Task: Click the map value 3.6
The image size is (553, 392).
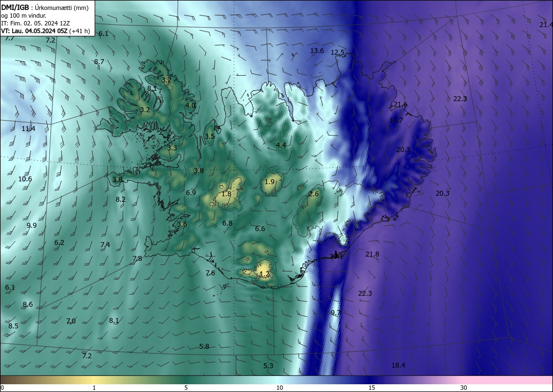Action: (182, 224)
